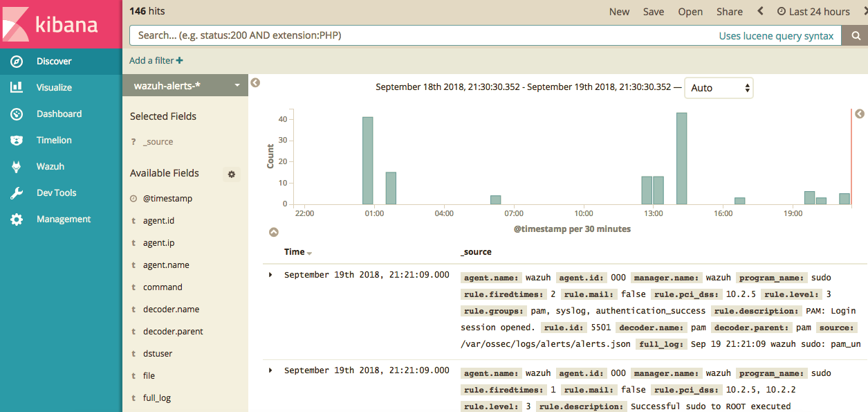The height and width of the screenshot is (412, 868).
Task: Collapse the histogram chart with up arrow
Action: [x=273, y=232]
